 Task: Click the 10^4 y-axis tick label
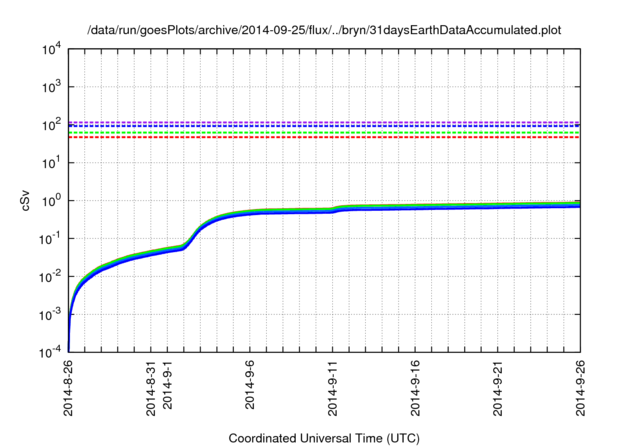(51, 49)
